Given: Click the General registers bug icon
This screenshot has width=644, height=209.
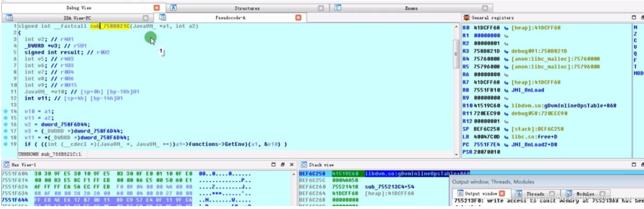Looking at the screenshot, I should [x=467, y=18].
